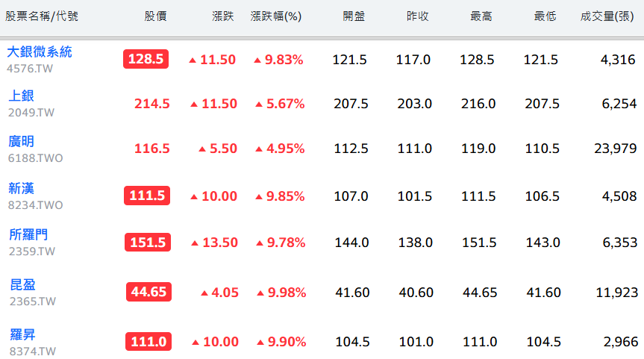This screenshot has width=644, height=359.
Task: Open the 廣明 stock page
Action: click(22, 142)
